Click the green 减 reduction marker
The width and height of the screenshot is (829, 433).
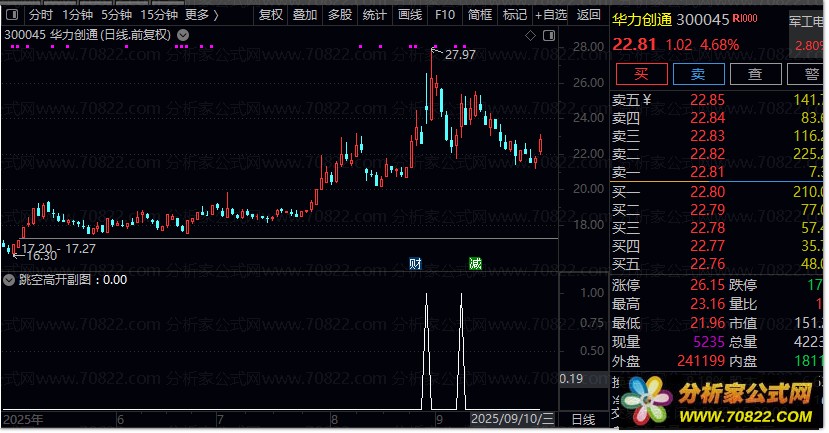coord(475,263)
